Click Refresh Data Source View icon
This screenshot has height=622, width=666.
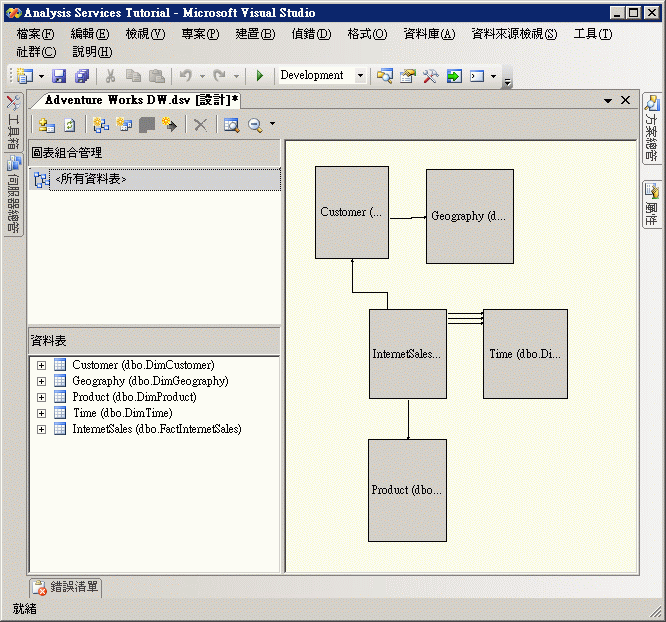point(70,125)
